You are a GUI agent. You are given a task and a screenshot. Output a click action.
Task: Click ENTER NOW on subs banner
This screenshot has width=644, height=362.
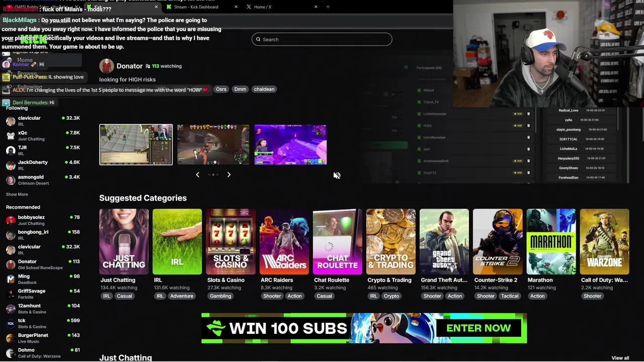(x=478, y=328)
